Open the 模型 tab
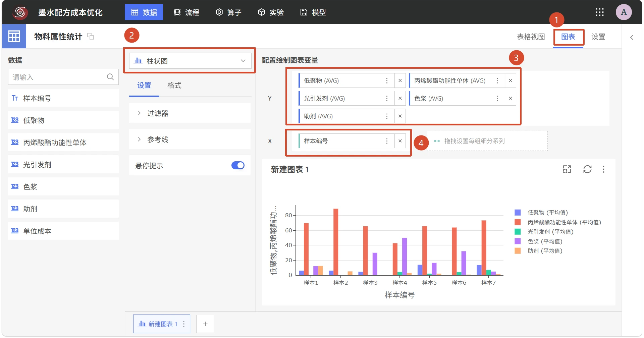The image size is (644, 338). [x=313, y=12]
